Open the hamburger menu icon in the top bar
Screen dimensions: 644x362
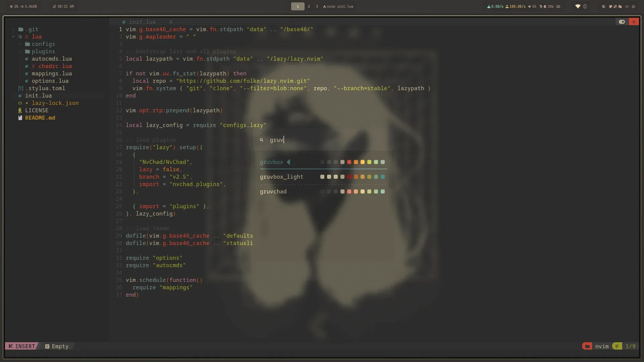[627, 6]
